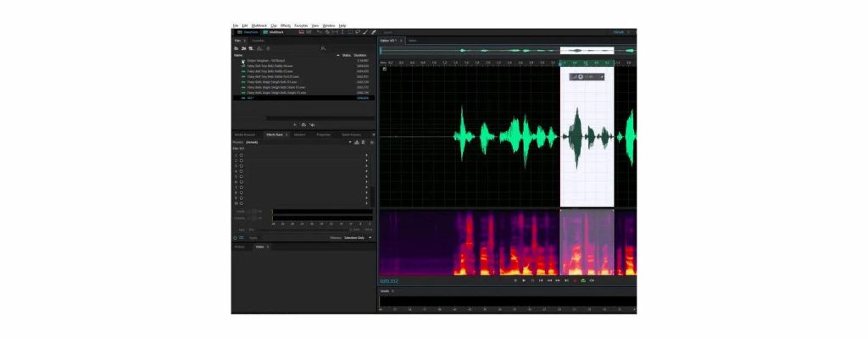Click the red Record button
Viewport: 868px width, 338px height.
point(575,280)
